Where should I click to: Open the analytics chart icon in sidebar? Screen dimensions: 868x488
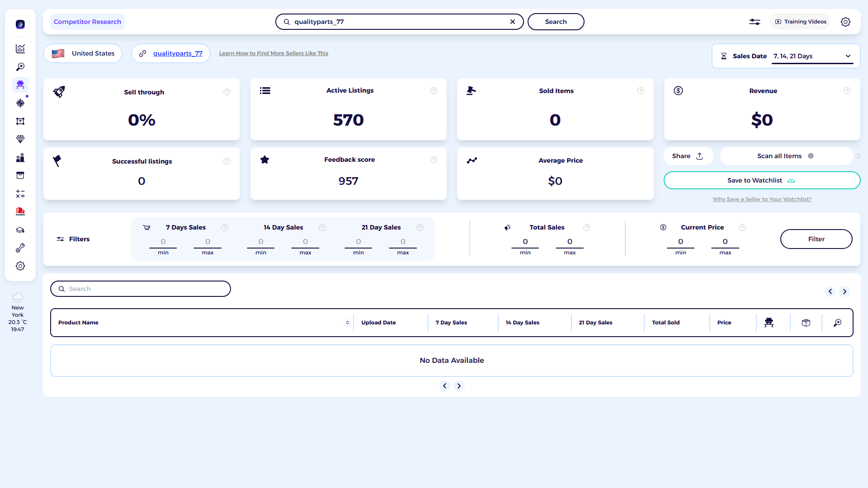(x=20, y=49)
